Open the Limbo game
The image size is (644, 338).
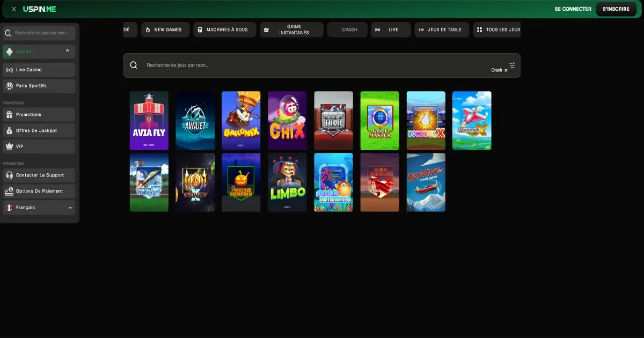click(288, 182)
